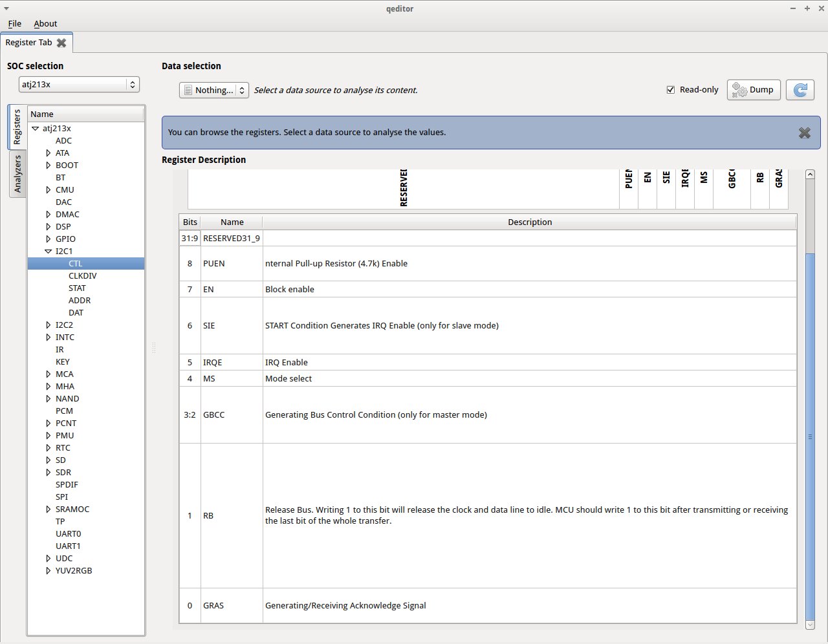This screenshot has width=828, height=644.
Task: Expand the ATA tree node
Action: click(49, 153)
